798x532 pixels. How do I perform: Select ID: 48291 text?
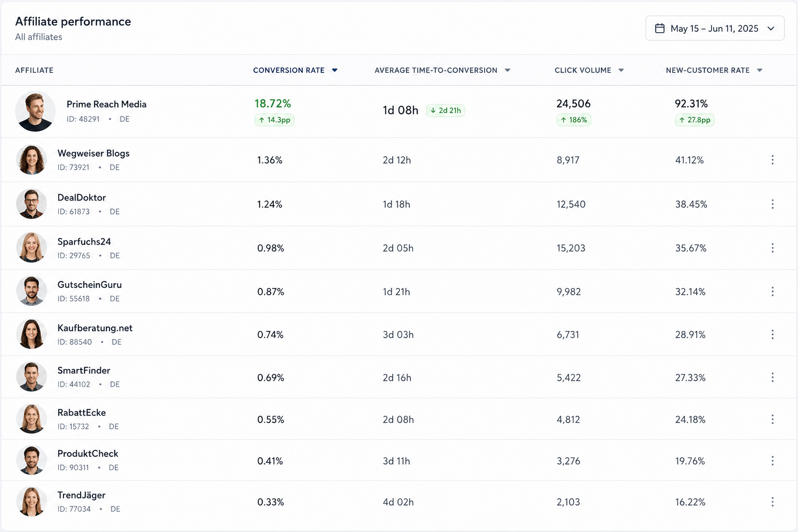click(x=83, y=119)
